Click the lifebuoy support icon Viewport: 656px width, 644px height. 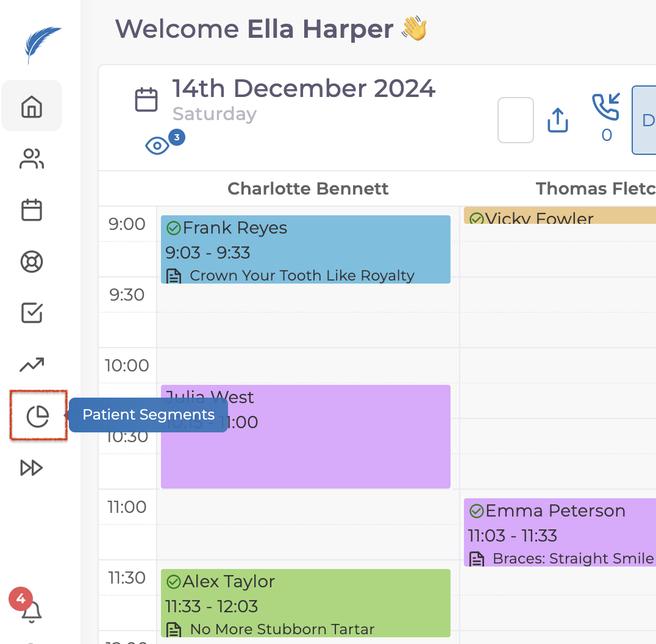(32, 262)
